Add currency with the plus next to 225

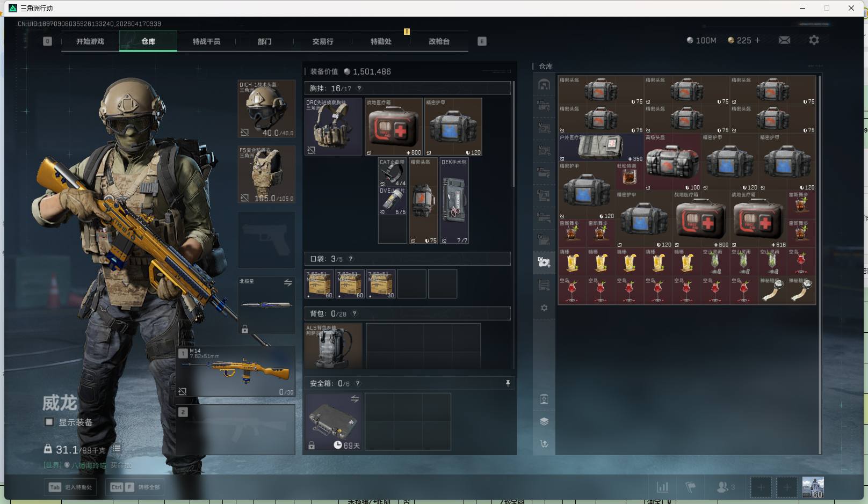tap(757, 40)
